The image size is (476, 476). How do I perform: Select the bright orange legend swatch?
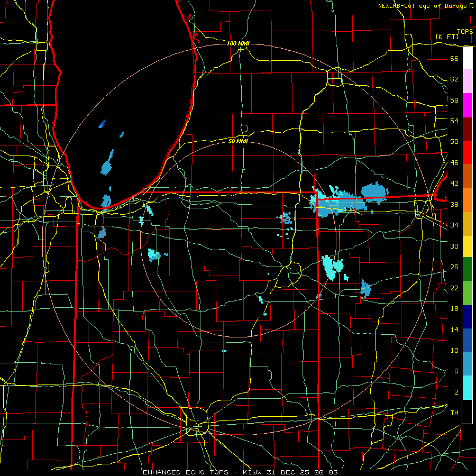tap(467, 200)
